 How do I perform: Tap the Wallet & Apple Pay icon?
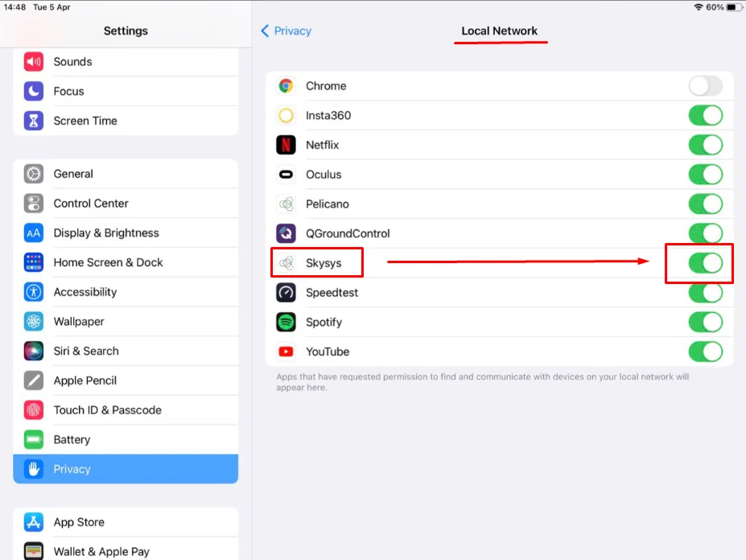pos(33,551)
